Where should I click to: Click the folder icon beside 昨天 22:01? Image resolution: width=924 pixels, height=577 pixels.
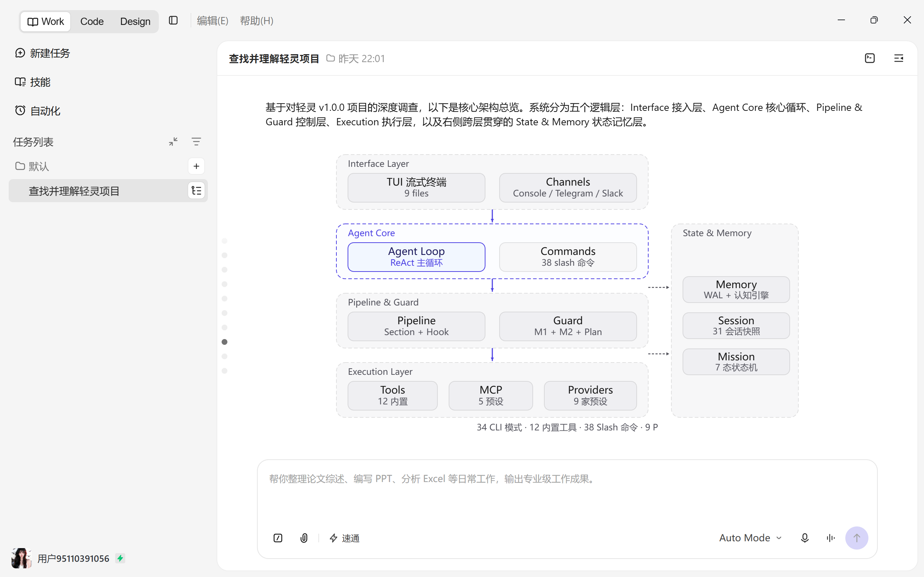[330, 58]
